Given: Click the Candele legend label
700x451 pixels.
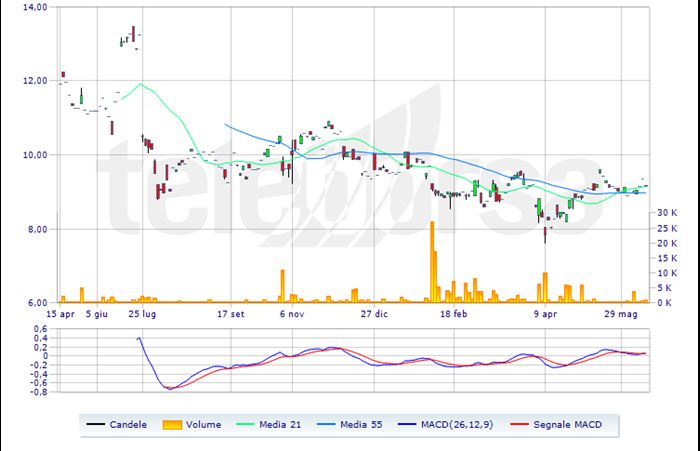Looking at the screenshot, I should tap(128, 425).
